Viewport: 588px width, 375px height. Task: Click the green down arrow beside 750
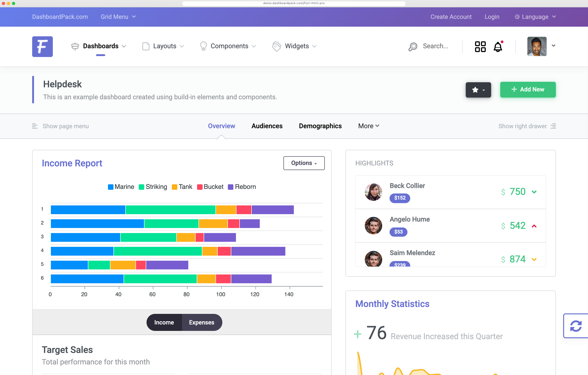coord(534,192)
